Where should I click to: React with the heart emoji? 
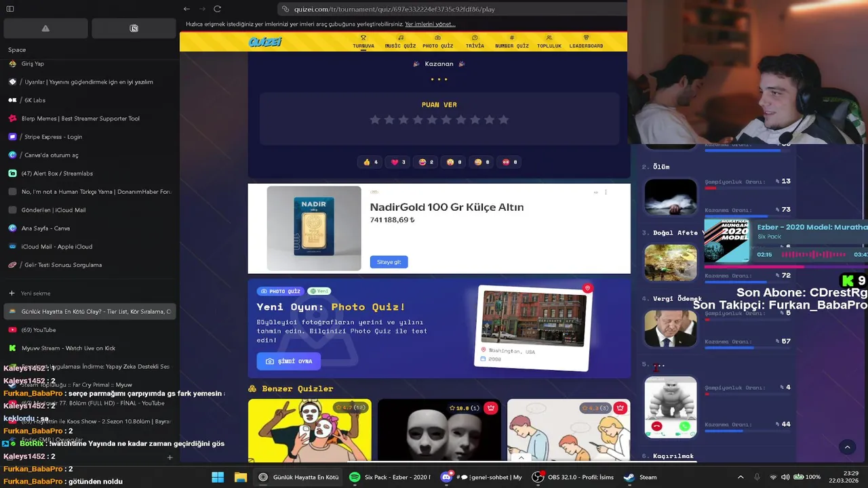(x=398, y=162)
